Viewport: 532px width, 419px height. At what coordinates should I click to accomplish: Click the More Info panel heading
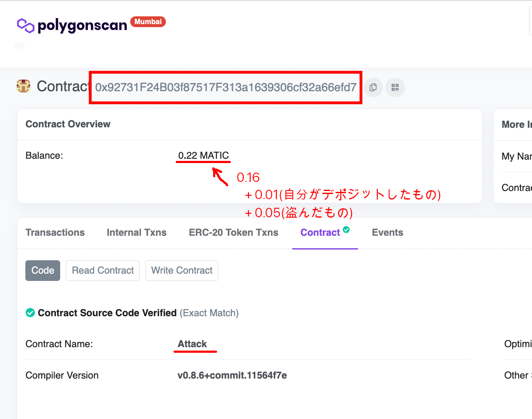click(517, 124)
